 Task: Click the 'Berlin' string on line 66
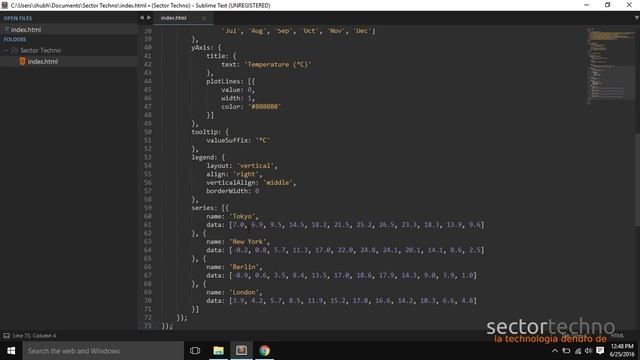(x=244, y=267)
